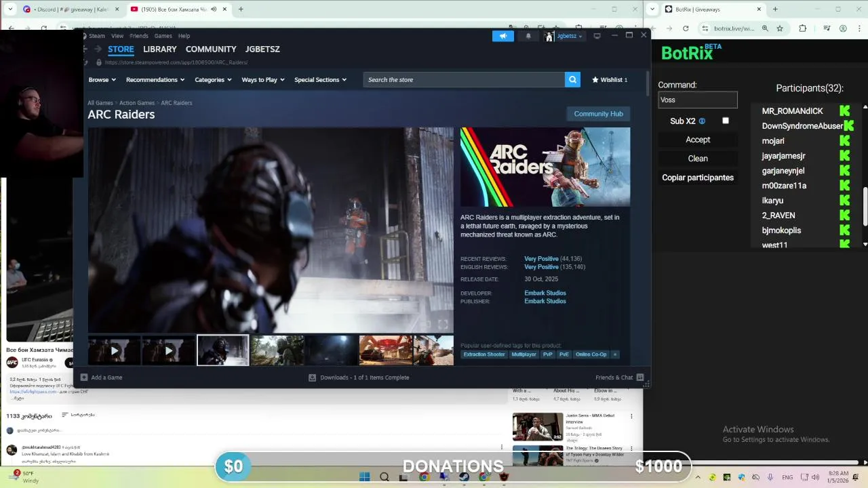Expand more tags with plus button
Viewport: 868px width, 488px height.
[615, 354]
